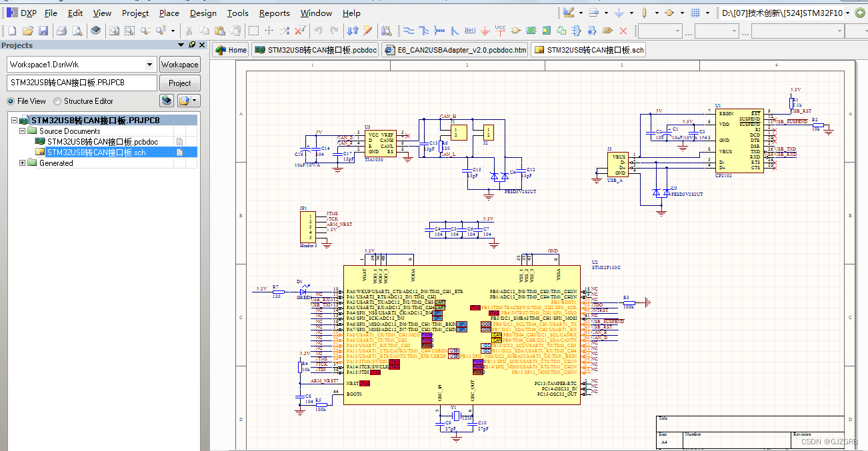The image size is (868, 451).
Task: Click the Undo toolbar icon
Action: (319, 30)
